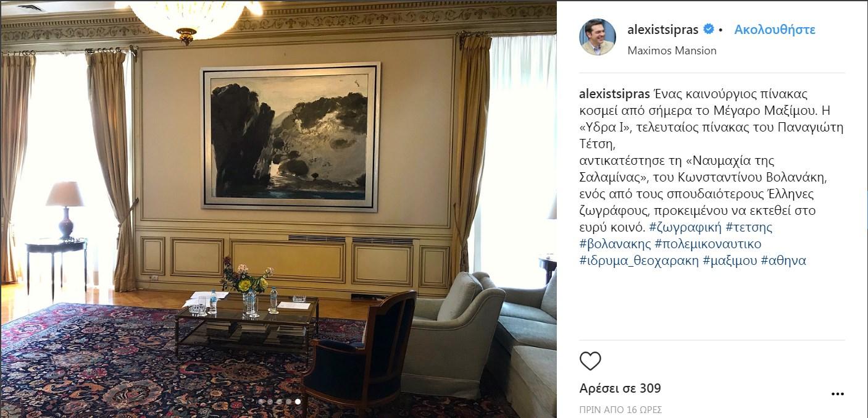
Task: Select the third carousel dot indicator
Action: click(279, 401)
